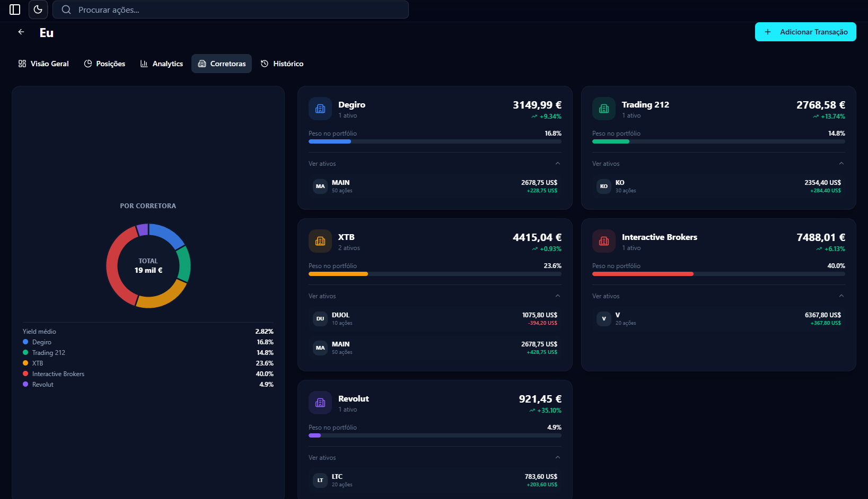The height and width of the screenshot is (499, 868).
Task: Click the Revolut broker building icon
Action: tap(320, 403)
